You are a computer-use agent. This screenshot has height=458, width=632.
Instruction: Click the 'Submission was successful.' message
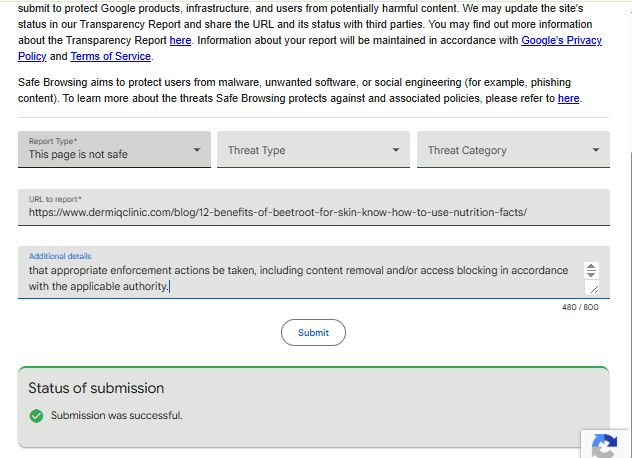tap(116, 416)
